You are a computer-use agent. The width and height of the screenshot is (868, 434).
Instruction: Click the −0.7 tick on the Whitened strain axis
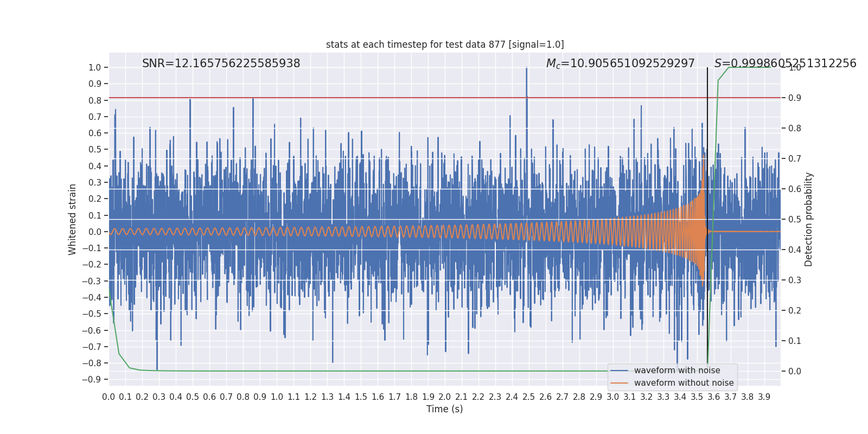pos(92,347)
